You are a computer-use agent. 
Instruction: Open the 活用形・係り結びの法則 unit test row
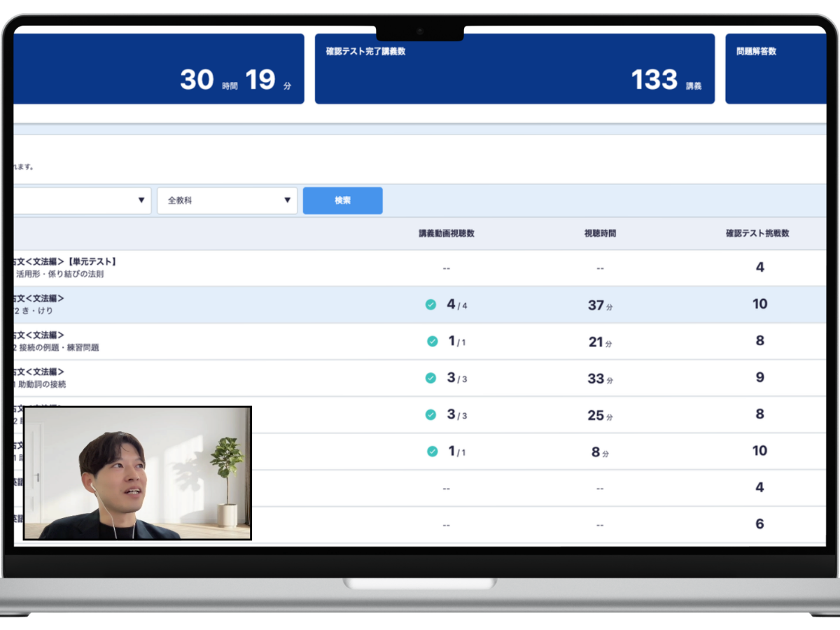63,268
